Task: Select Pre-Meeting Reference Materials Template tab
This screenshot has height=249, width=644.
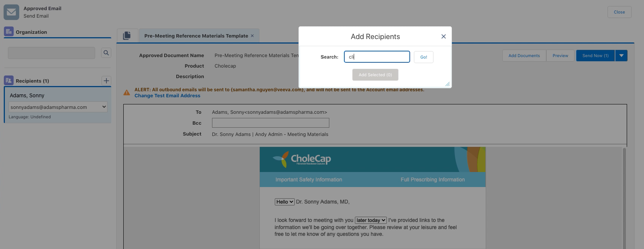Action: click(196, 36)
